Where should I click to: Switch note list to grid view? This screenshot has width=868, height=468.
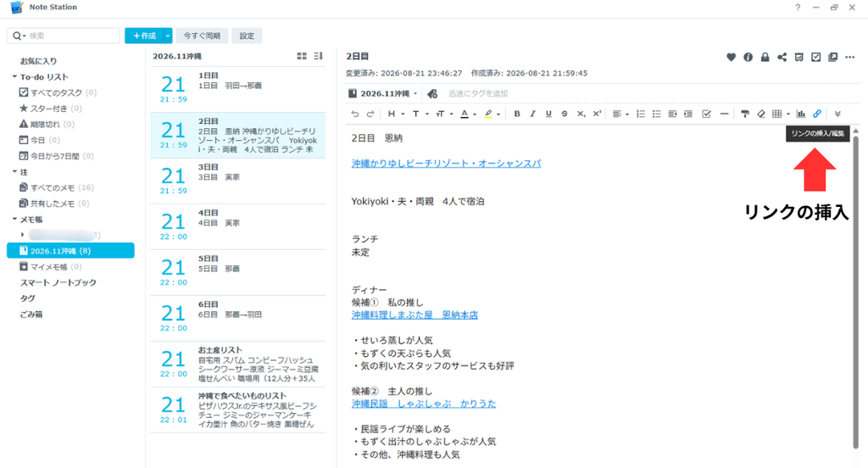[302, 56]
